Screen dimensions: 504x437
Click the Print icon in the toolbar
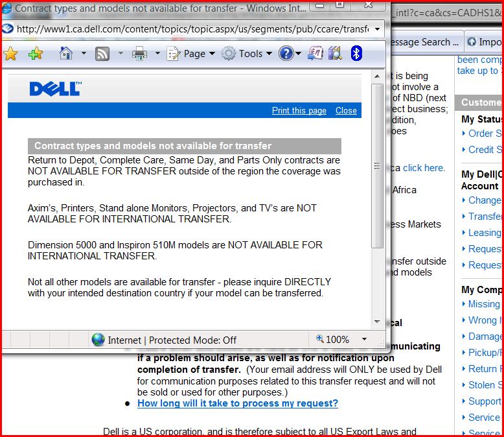coord(139,54)
